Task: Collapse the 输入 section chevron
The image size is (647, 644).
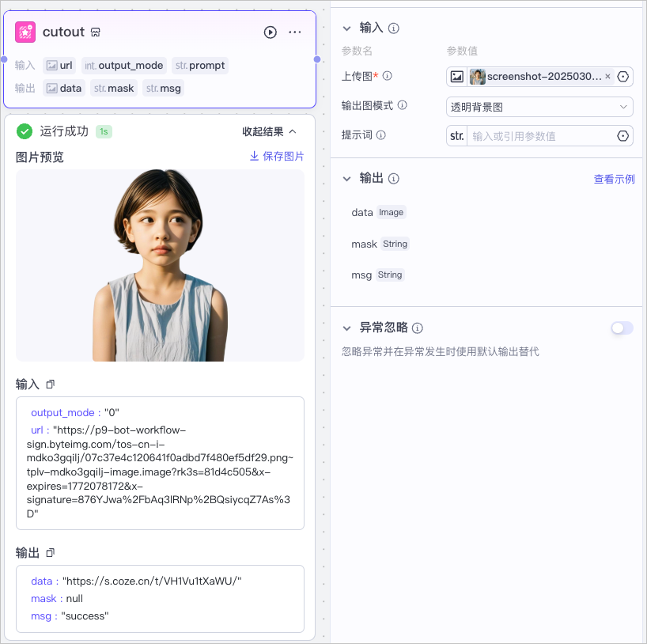Action: coord(346,28)
